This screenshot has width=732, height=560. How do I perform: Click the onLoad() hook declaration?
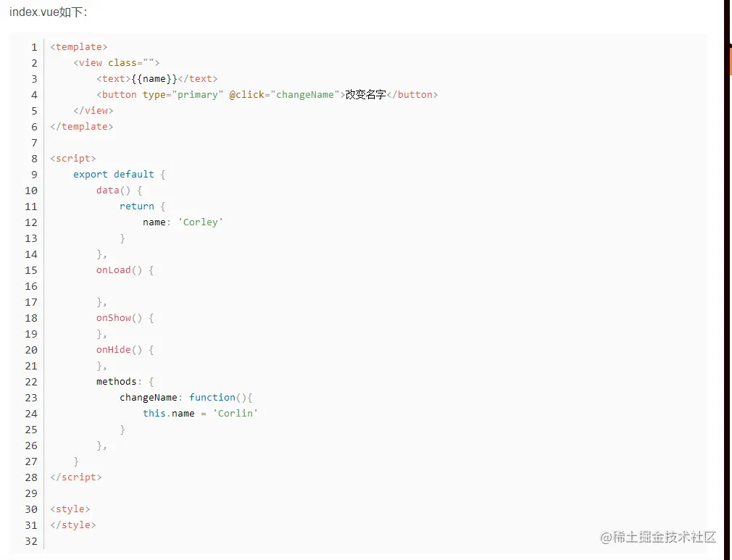click(x=125, y=270)
